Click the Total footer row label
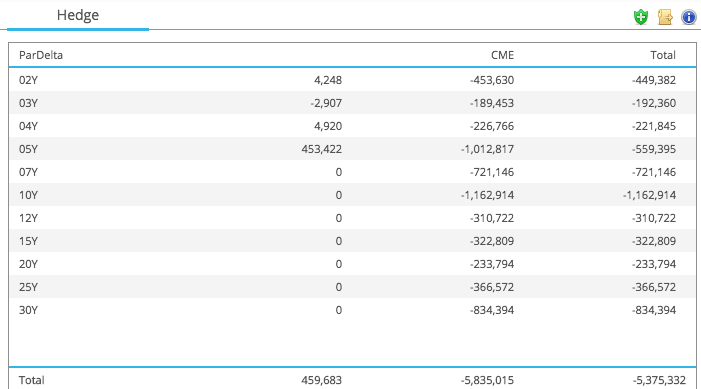Image resolution: width=701 pixels, height=389 pixels. [31, 380]
